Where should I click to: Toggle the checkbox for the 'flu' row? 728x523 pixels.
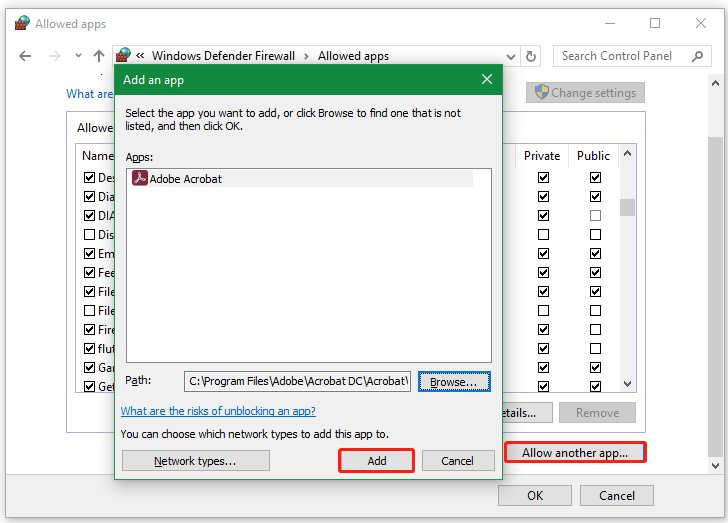(x=90, y=348)
